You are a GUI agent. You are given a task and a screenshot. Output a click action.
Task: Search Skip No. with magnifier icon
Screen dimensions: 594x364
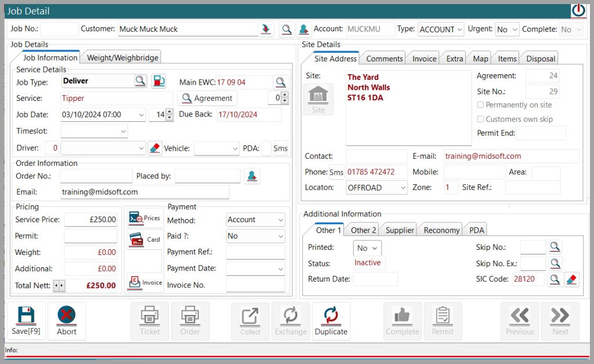pyautogui.click(x=555, y=247)
